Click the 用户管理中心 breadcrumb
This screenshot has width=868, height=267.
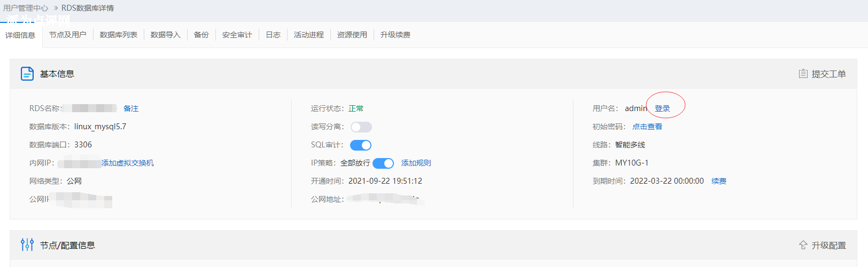26,8
